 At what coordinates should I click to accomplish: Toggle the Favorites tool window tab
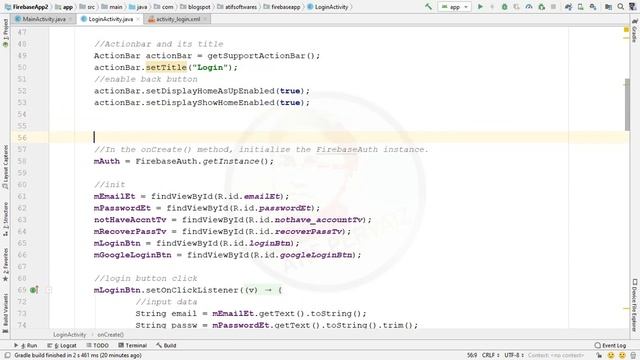click(5, 264)
